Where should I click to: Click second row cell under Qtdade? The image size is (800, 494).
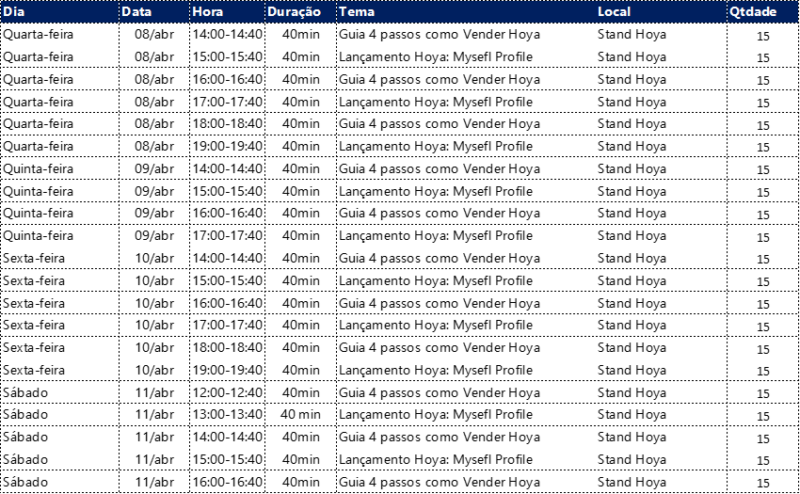tap(763, 78)
